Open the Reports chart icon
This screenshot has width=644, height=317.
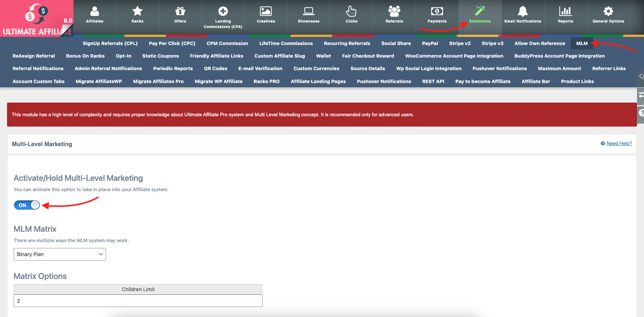pos(566,11)
